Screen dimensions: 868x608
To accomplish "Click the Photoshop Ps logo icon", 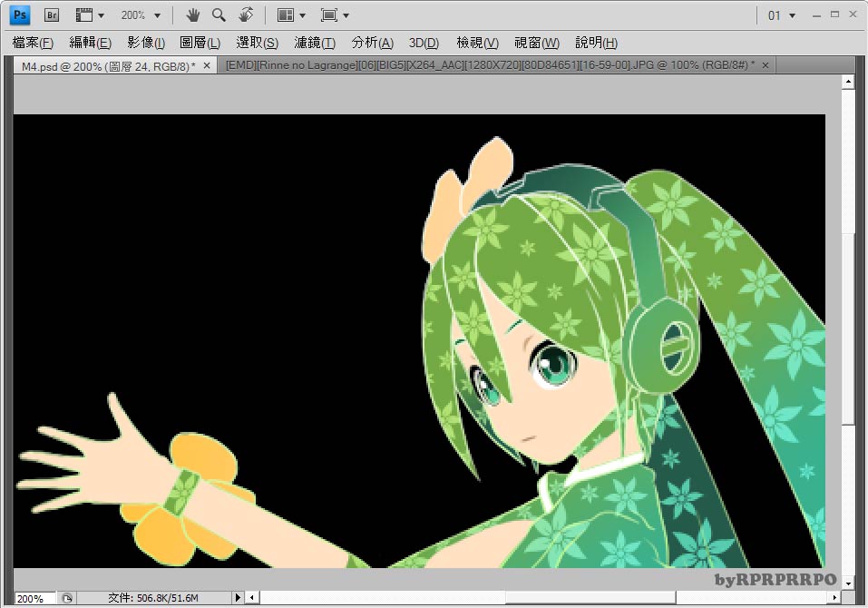I will (x=20, y=15).
